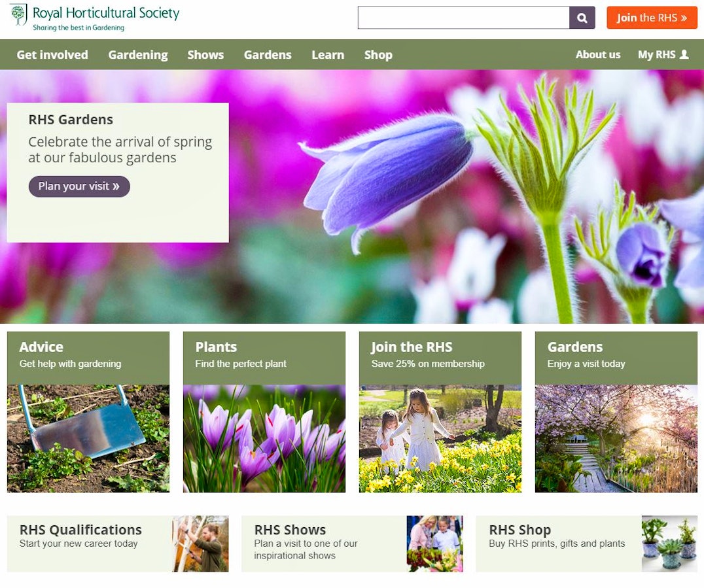This screenshot has width=704, height=588.
Task: Click the gardener photo beside RHS Qualifications
Action: click(200, 544)
